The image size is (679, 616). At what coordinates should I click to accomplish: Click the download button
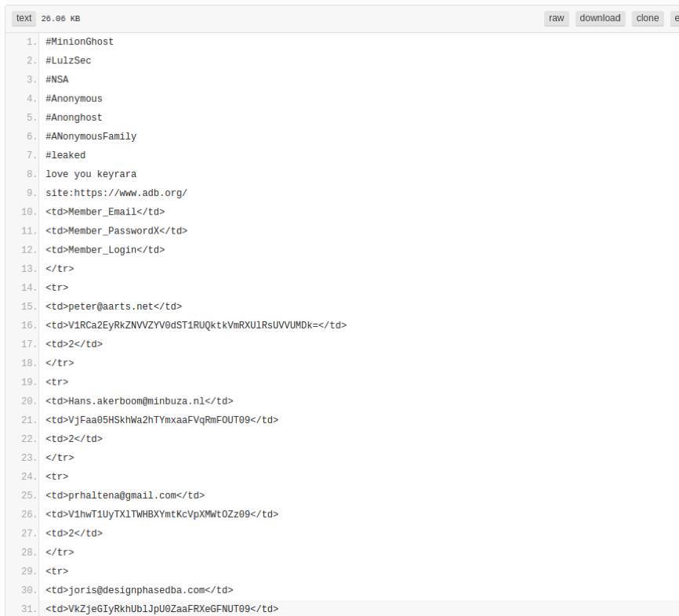click(600, 18)
